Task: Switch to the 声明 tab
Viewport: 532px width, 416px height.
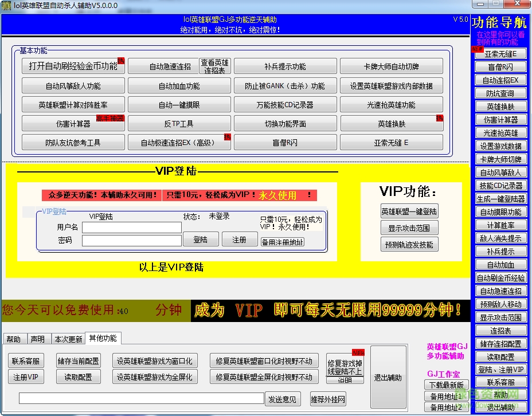Action: pos(38,338)
